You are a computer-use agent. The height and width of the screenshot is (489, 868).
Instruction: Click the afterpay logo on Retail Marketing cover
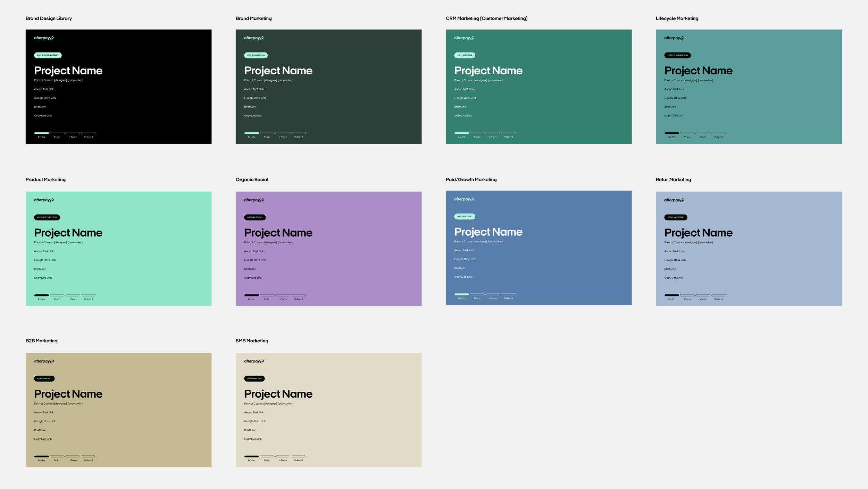coord(674,200)
